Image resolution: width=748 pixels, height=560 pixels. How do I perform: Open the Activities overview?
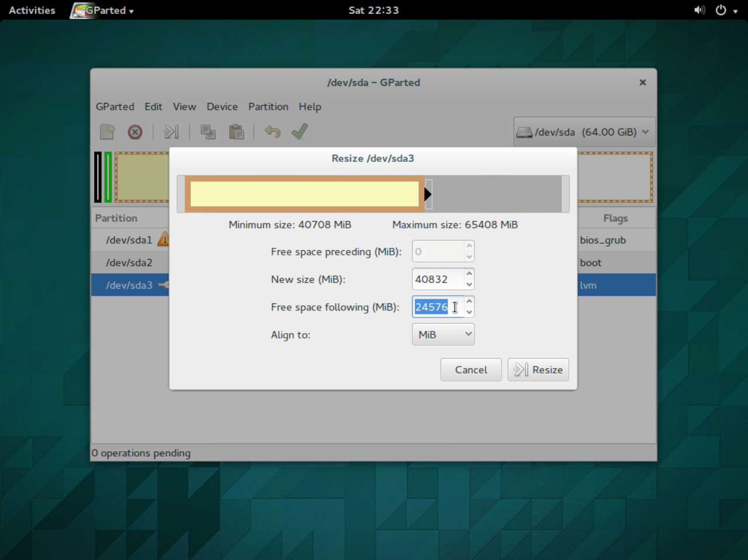tap(32, 10)
